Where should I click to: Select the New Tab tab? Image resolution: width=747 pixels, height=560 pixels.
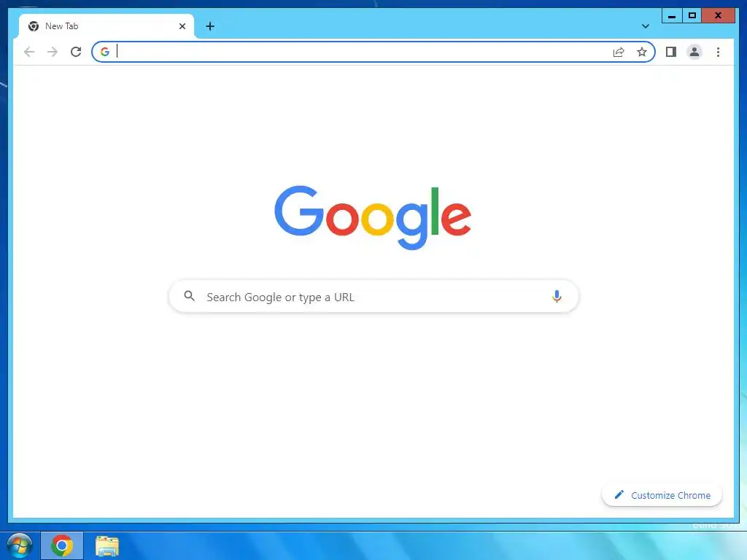pos(107,26)
